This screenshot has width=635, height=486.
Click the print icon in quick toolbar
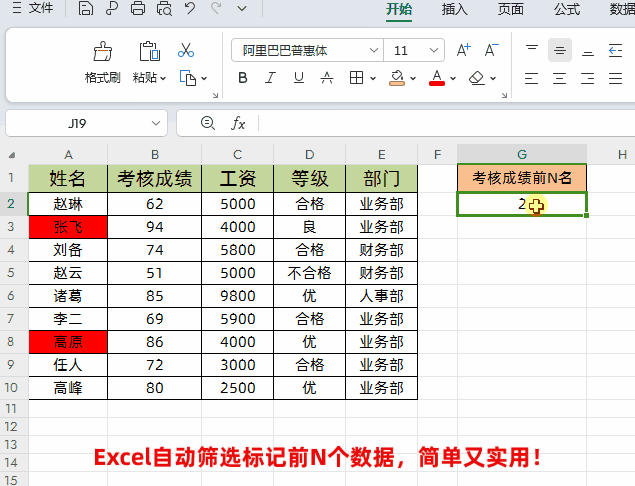(138, 8)
